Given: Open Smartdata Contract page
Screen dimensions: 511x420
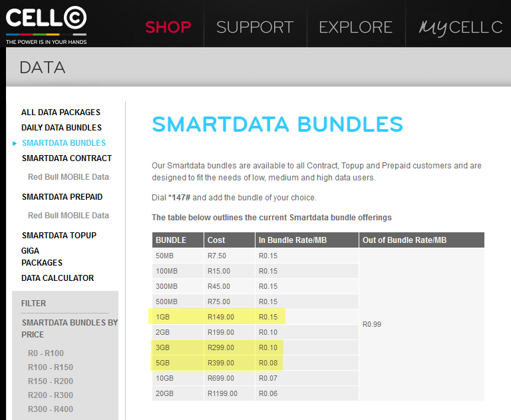Looking at the screenshot, I should (67, 158).
